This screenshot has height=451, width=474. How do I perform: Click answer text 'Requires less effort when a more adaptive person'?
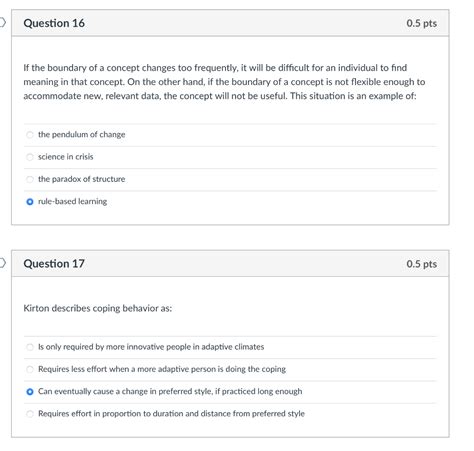(162, 369)
